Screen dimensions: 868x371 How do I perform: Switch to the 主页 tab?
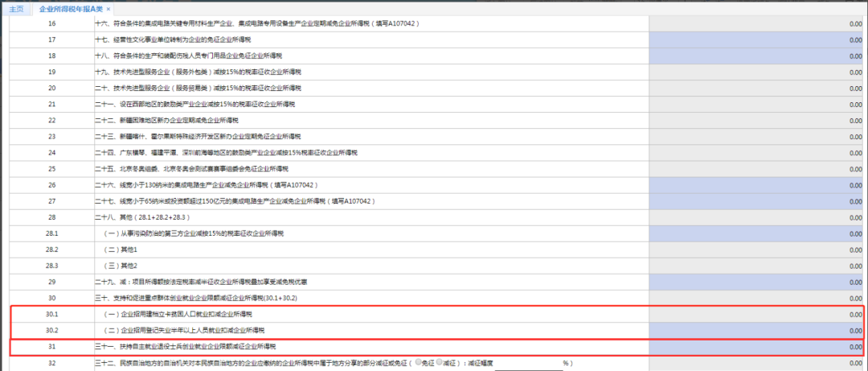pos(16,9)
